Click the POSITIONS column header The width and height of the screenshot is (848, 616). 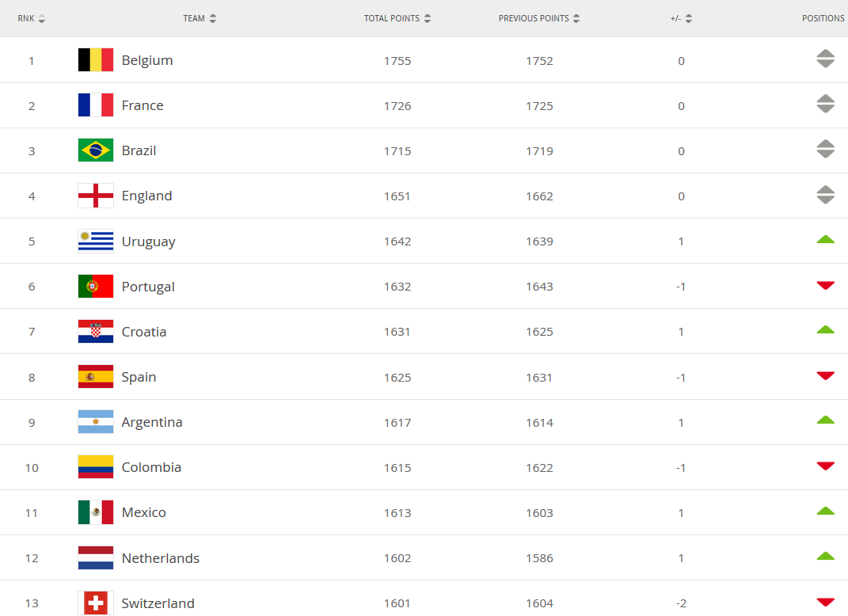point(823,18)
